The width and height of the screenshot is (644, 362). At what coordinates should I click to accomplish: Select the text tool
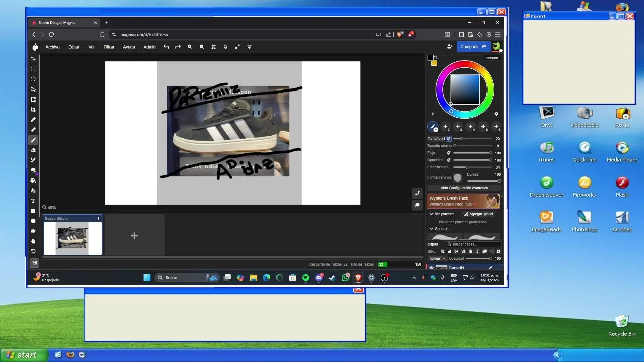pos(33,201)
